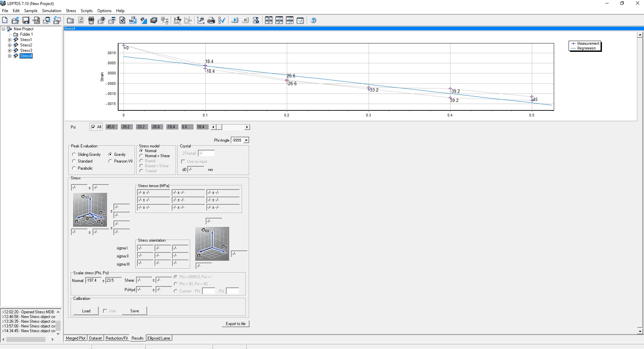Click the blue play arrow icon
Viewport: 644px width, 349px height.
click(235, 21)
